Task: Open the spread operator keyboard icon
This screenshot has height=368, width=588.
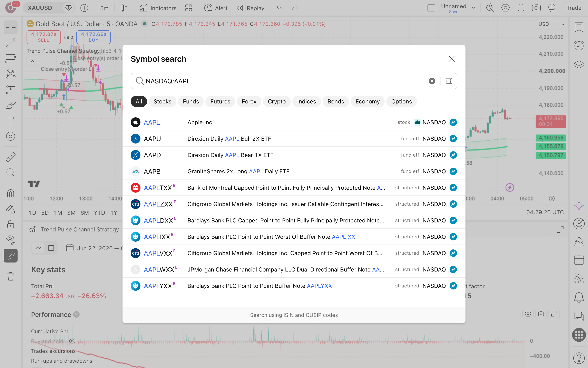Action: point(449,81)
